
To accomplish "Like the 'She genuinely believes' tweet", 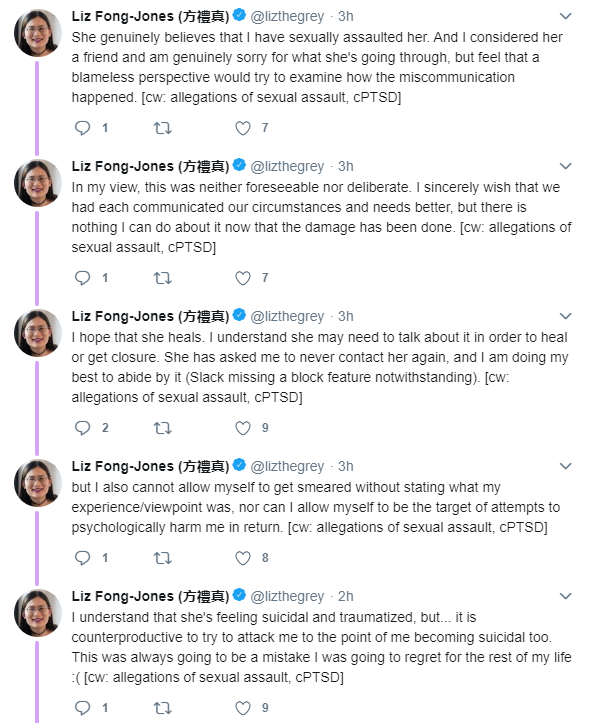I will point(242,128).
